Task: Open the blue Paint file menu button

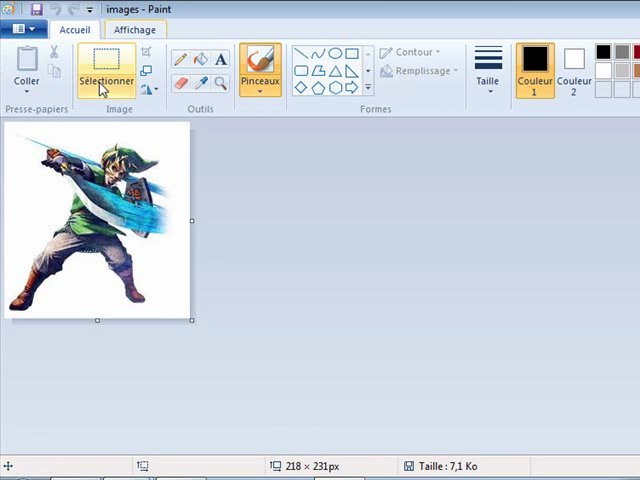Action: pos(24,29)
